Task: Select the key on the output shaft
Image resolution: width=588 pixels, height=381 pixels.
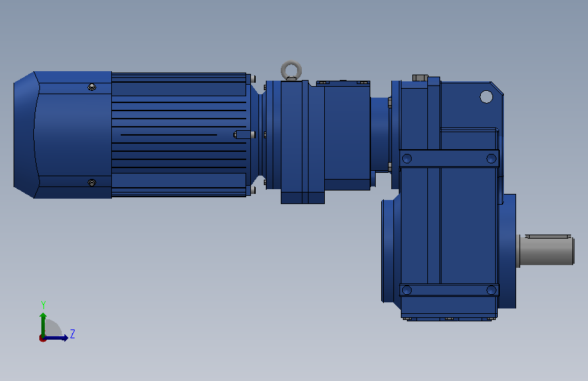Action: click(x=548, y=236)
